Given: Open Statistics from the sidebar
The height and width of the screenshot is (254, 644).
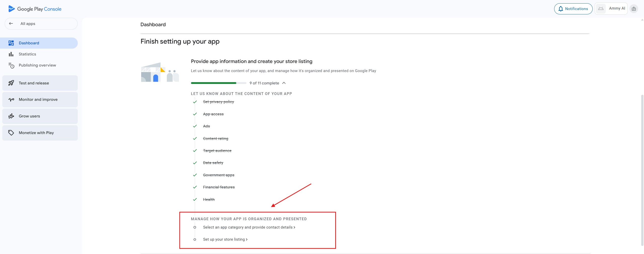Looking at the screenshot, I should [27, 54].
